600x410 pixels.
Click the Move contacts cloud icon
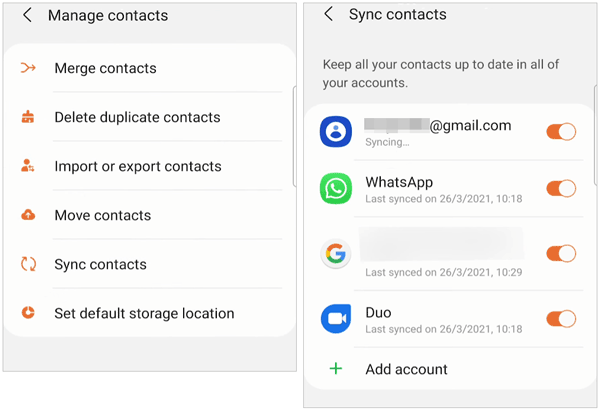tap(28, 215)
